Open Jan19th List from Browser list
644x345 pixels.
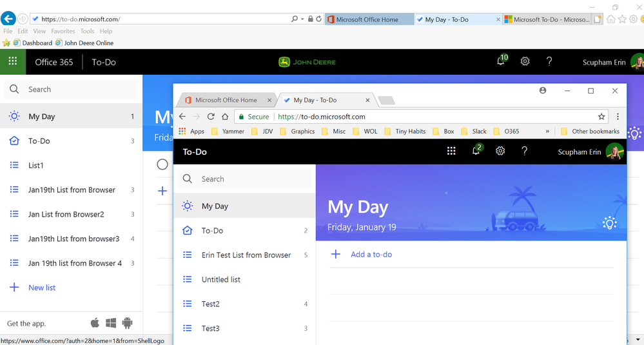click(x=71, y=190)
